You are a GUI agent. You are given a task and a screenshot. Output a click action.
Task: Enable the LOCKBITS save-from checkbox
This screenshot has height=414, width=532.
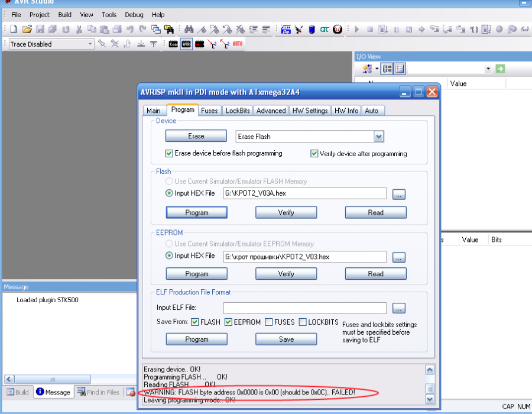point(302,322)
